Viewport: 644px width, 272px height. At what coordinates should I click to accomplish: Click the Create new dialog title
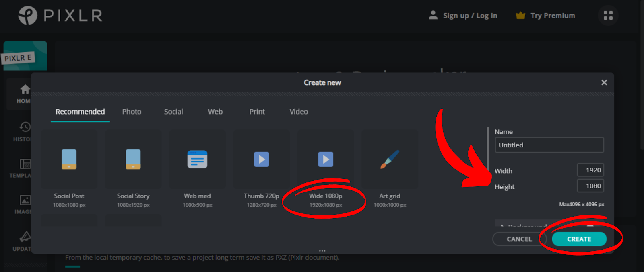[x=322, y=82]
